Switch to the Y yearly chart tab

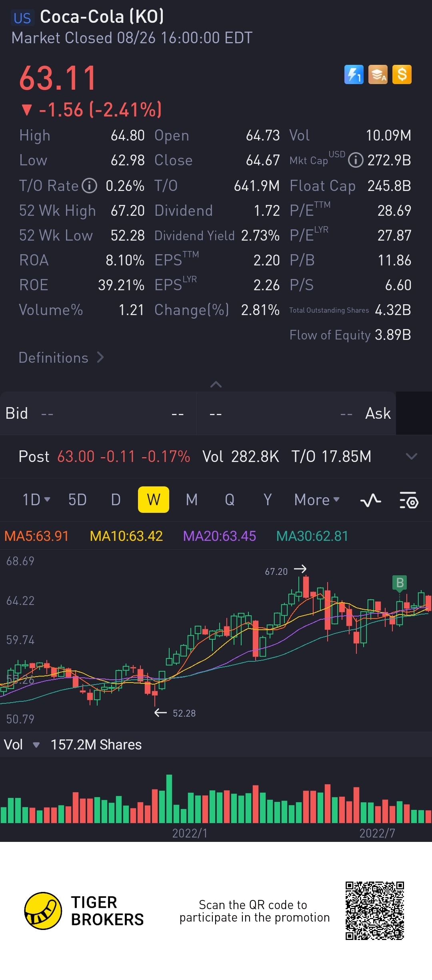click(268, 500)
